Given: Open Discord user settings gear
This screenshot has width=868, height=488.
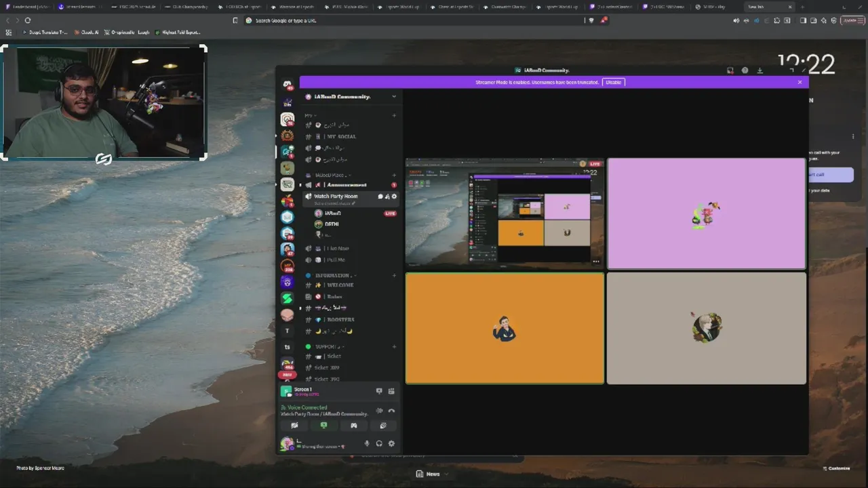Looking at the screenshot, I should (391, 444).
